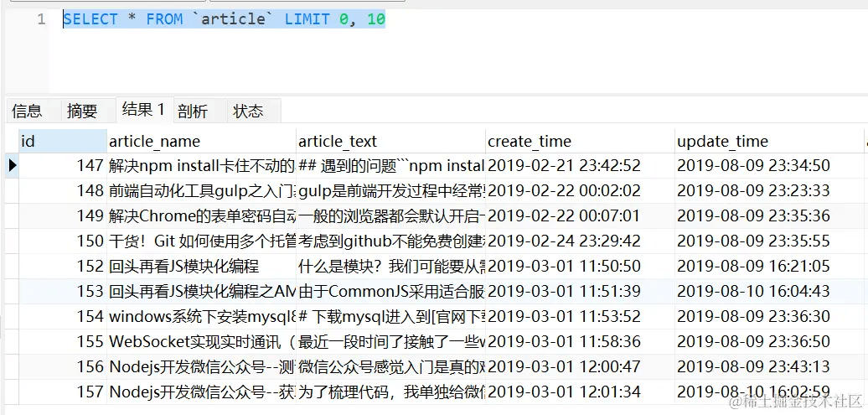Click create_time '2019-03-01 12:01:34'
The height and width of the screenshot is (415, 868).
pos(580,392)
